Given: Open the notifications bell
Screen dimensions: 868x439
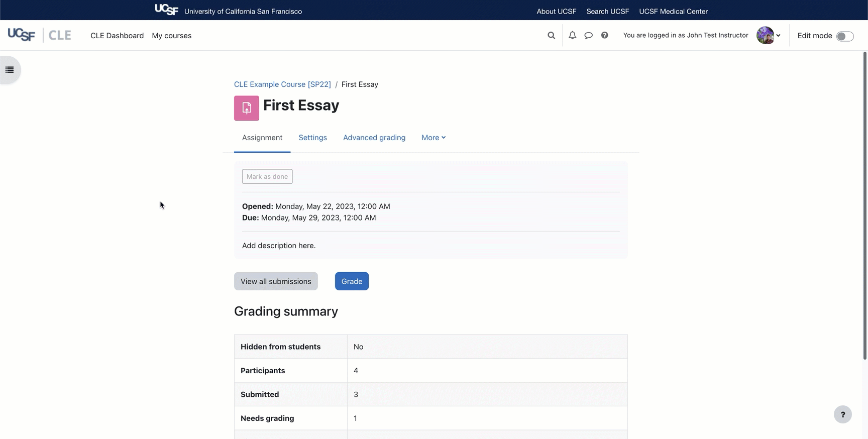Looking at the screenshot, I should tap(572, 35).
